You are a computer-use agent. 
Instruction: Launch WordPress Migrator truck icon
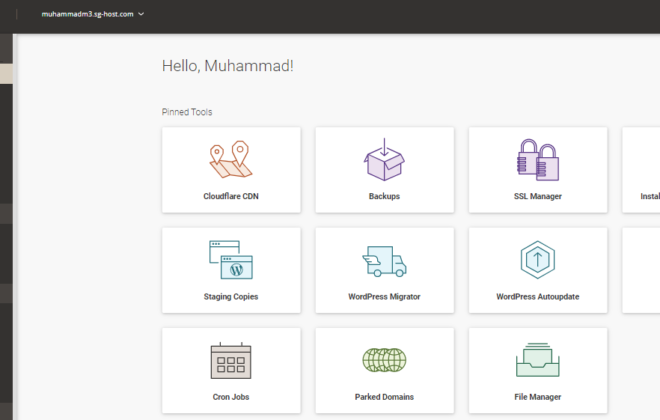[384, 261]
